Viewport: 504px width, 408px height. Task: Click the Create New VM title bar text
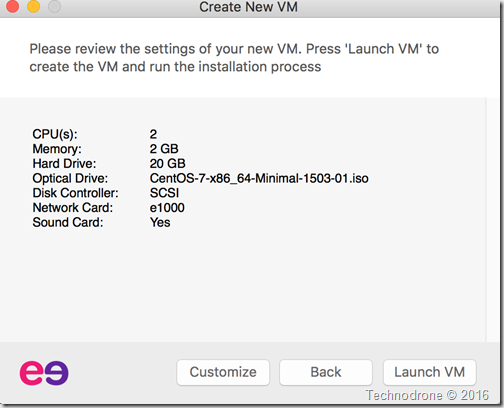coord(248,7)
